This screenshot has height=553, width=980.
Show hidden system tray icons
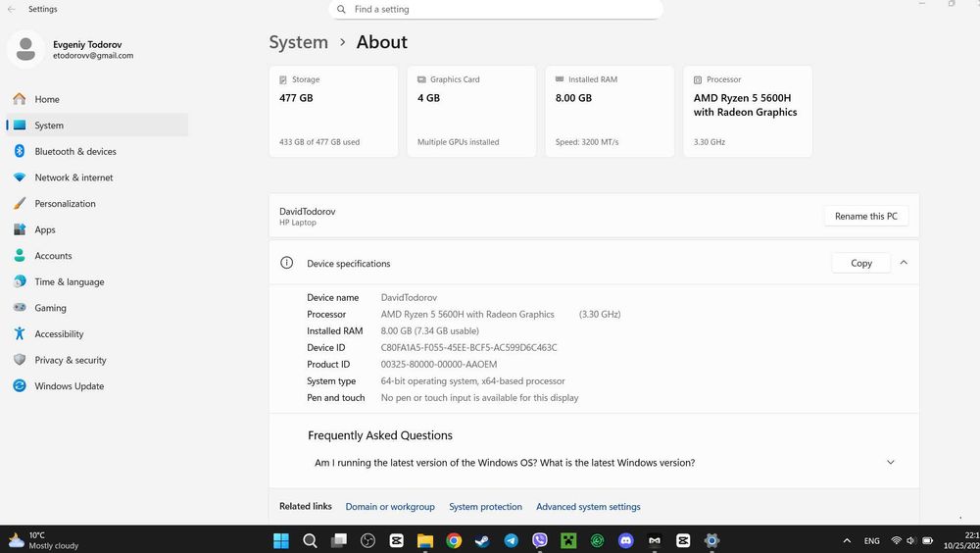tap(847, 540)
